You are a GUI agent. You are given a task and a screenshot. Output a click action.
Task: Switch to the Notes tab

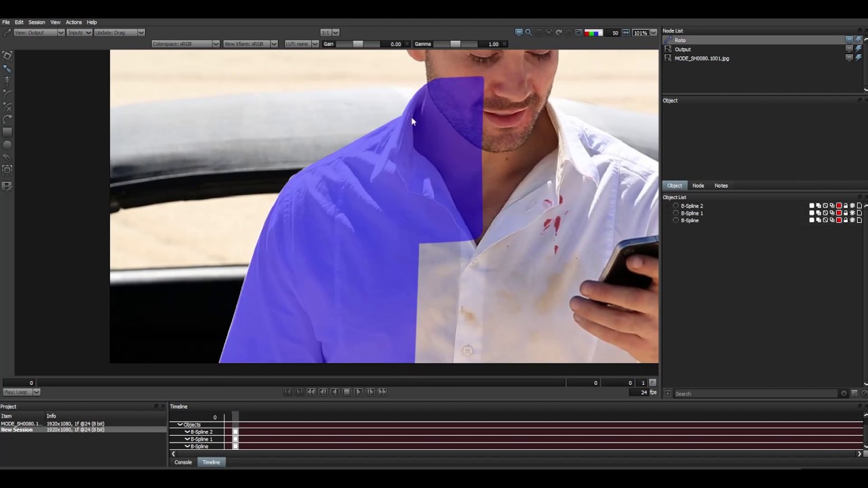tap(721, 186)
